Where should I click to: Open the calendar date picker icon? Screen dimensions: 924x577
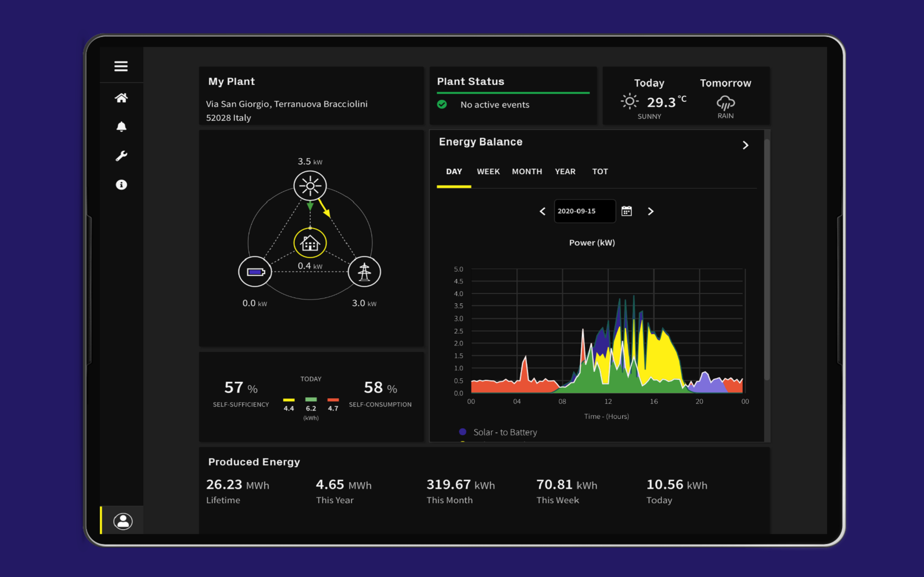pyautogui.click(x=627, y=211)
